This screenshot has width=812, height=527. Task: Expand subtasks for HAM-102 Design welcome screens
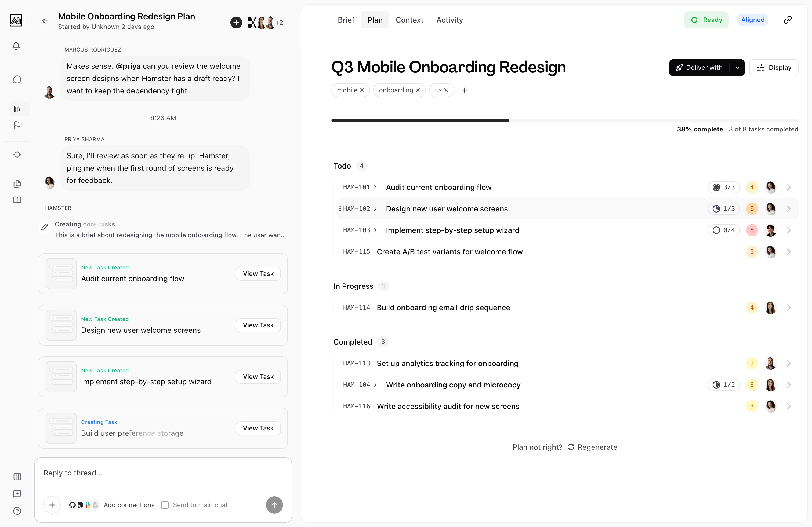375,208
